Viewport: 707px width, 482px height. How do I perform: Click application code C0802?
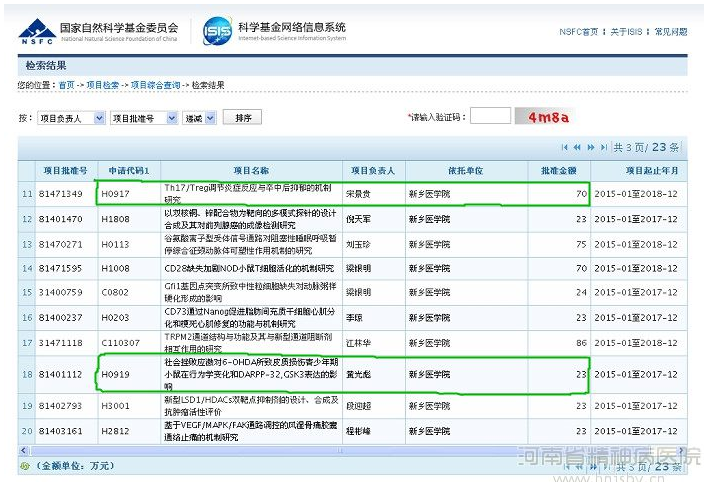point(115,292)
